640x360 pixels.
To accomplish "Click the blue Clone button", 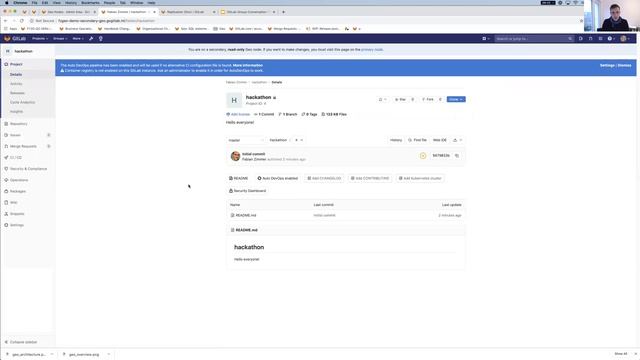I will (456, 100).
